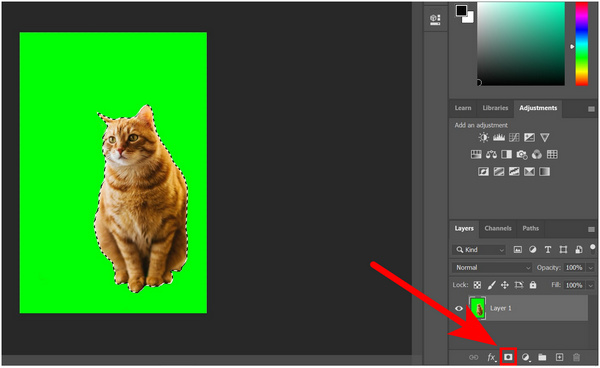Switch to the Paths tab
The height and width of the screenshot is (368, 600).
point(530,228)
